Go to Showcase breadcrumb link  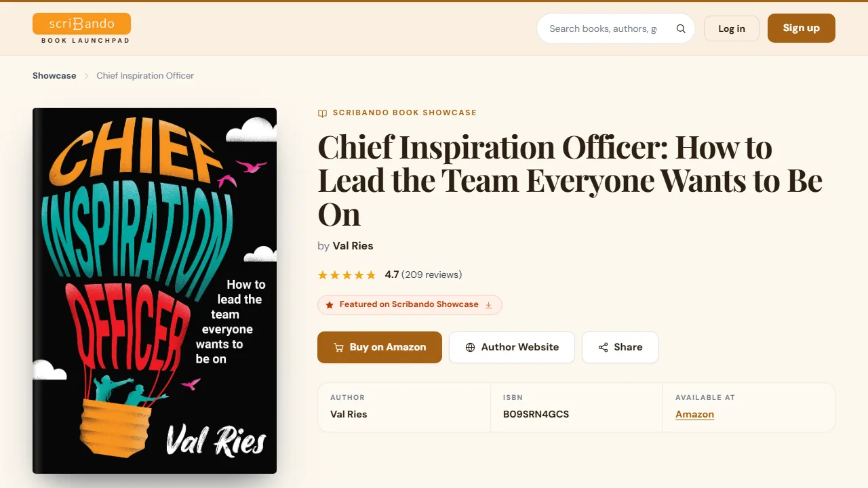tap(54, 76)
